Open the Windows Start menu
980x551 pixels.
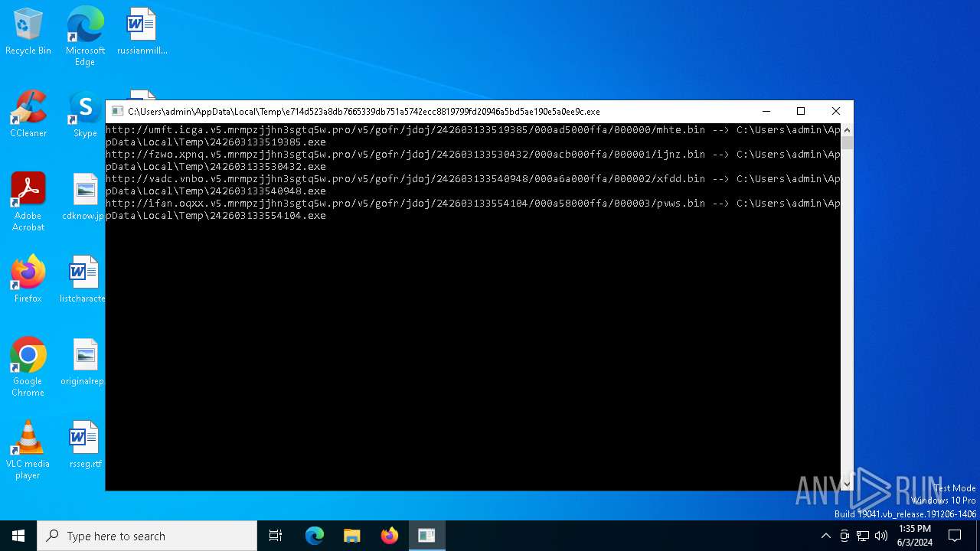pyautogui.click(x=18, y=536)
